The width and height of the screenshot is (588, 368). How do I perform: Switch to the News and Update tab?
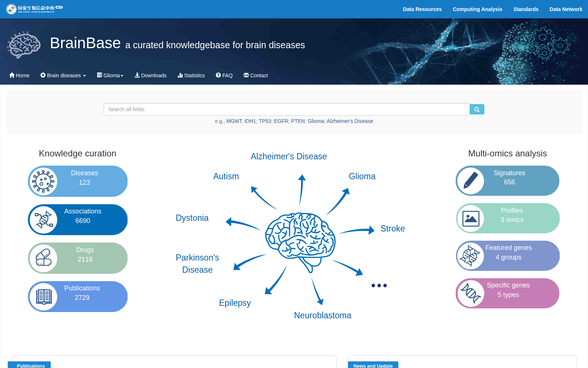(x=373, y=365)
